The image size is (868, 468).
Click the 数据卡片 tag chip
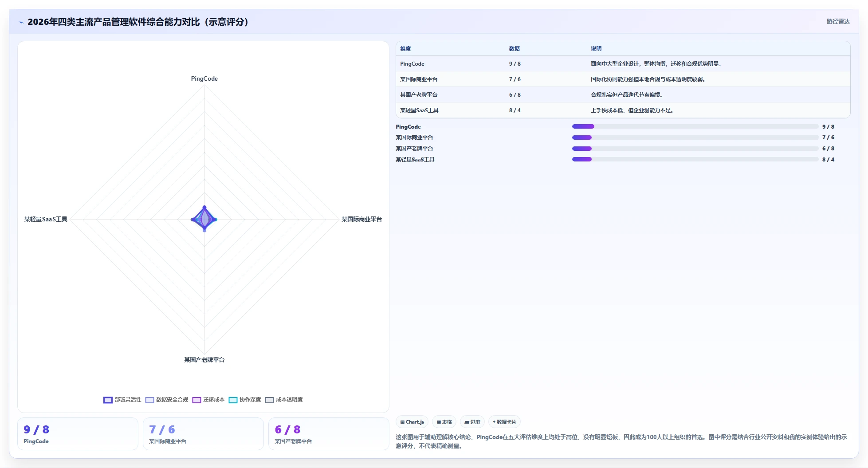point(504,422)
